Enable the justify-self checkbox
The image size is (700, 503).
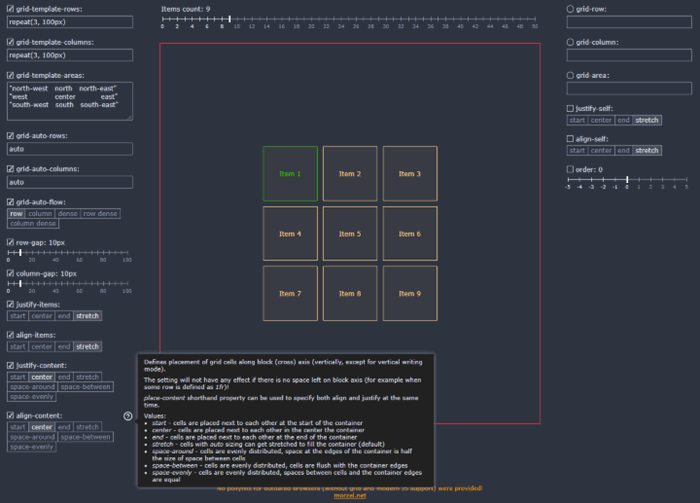[570, 108]
